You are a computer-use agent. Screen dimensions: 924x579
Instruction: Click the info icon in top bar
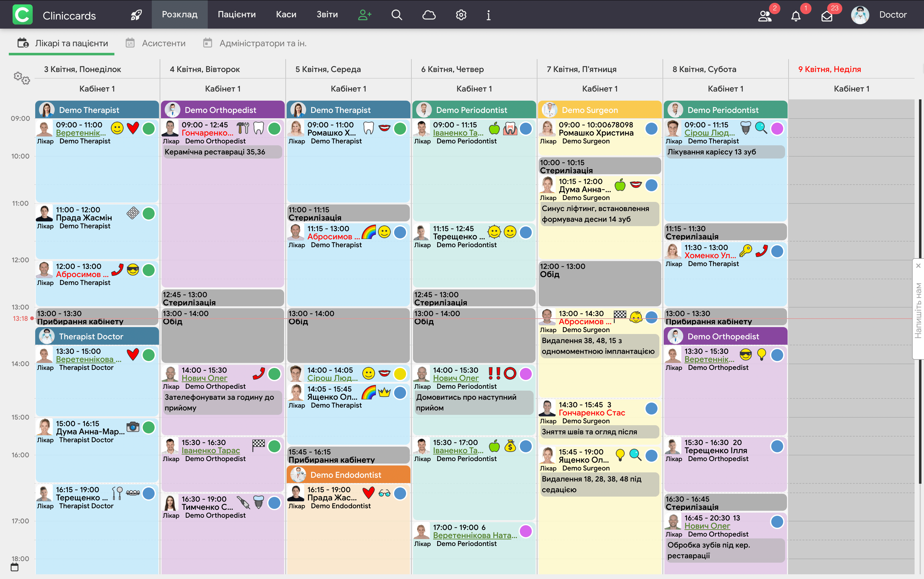coord(489,15)
